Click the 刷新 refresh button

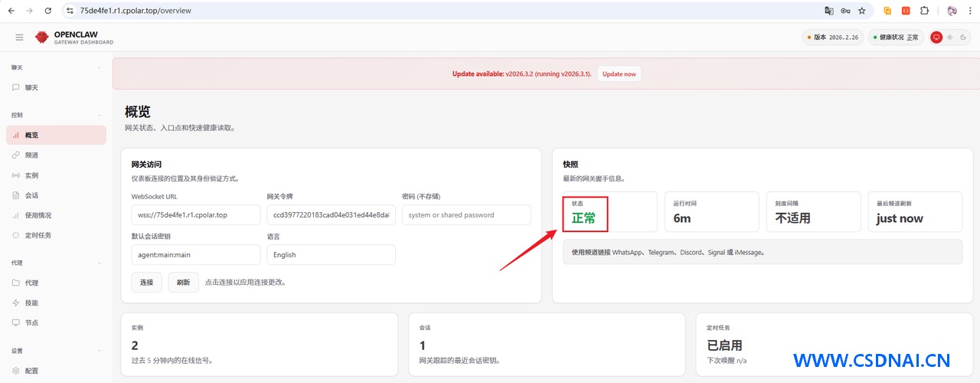coord(183,282)
